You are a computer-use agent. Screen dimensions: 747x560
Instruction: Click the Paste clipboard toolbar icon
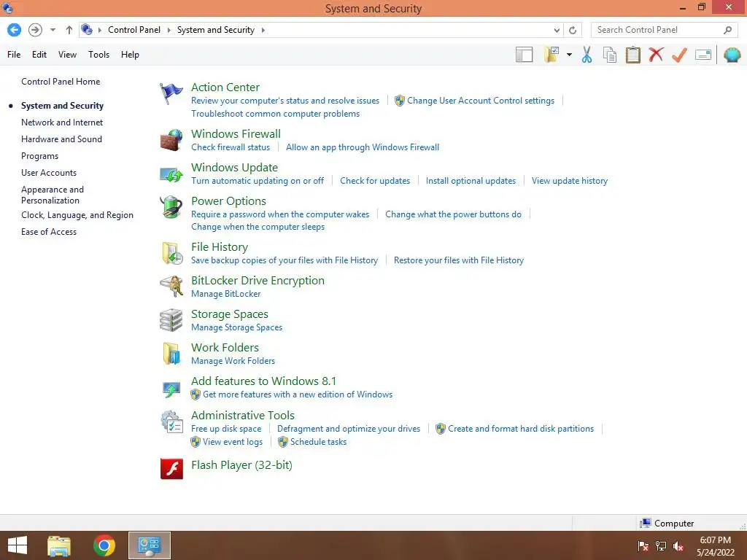pyautogui.click(x=632, y=55)
